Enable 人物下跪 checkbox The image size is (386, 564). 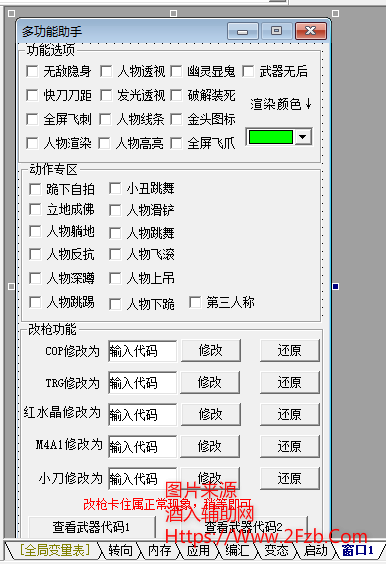[115, 304]
